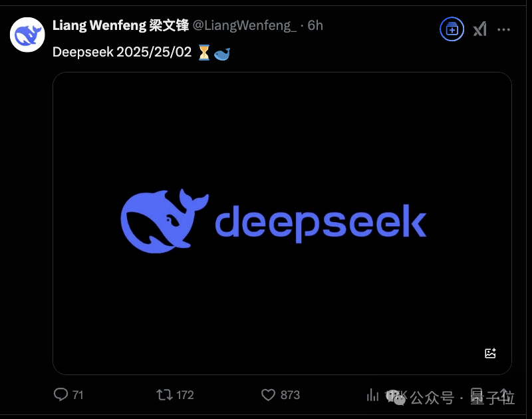
Task: Click the blue circled plus icon
Action: point(452,29)
